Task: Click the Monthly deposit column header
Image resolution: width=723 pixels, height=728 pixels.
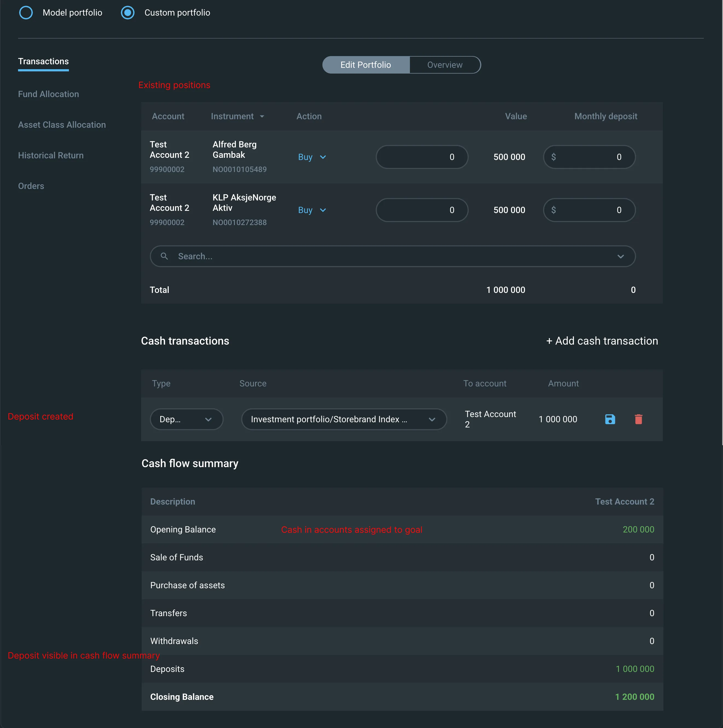Action: (x=606, y=117)
